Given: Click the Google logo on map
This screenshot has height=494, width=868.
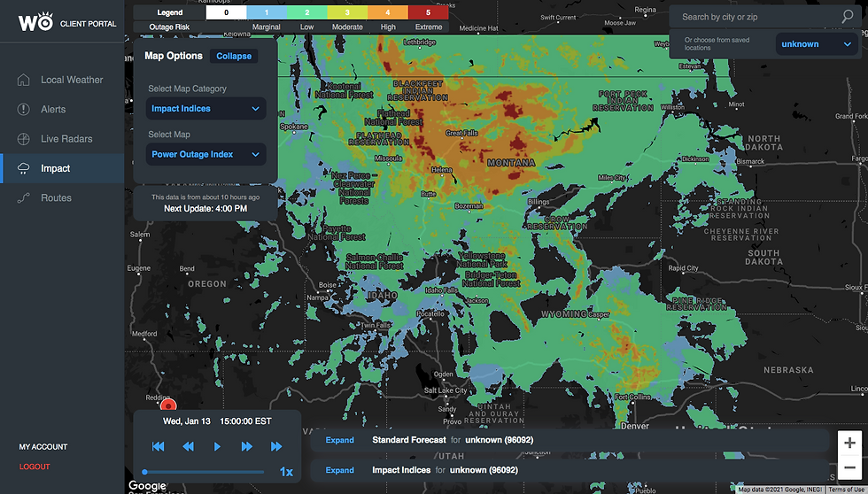Looking at the screenshot, I should (147, 486).
